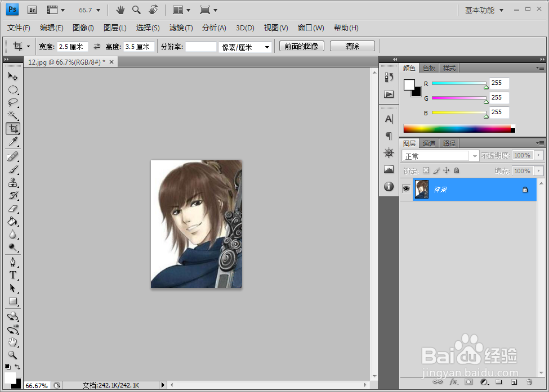This screenshot has height=392, width=549.
Task: Close the 12.jpg document tab
Action: (111, 62)
